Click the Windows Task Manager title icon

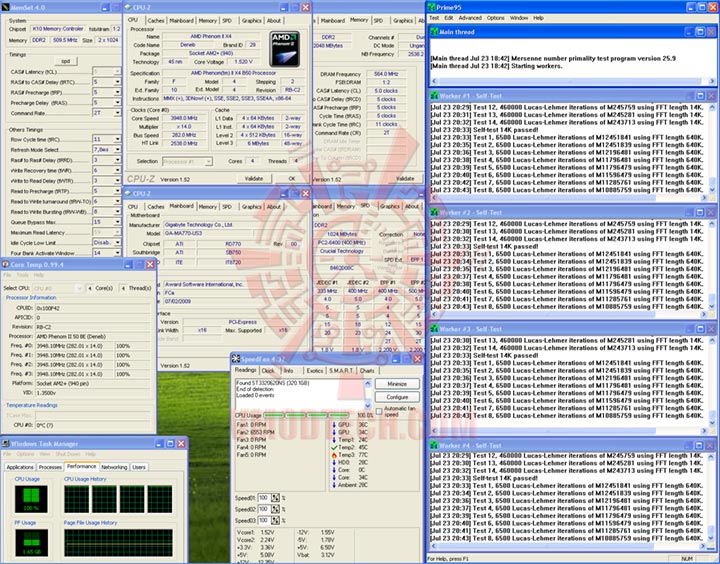(6, 444)
